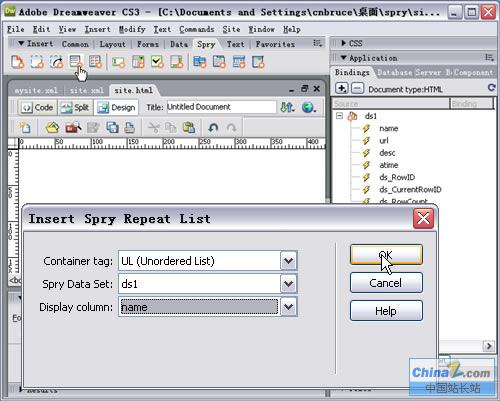Click the undo arrow in the toolbar
Viewport: 500px width, 401px height.
(213, 127)
